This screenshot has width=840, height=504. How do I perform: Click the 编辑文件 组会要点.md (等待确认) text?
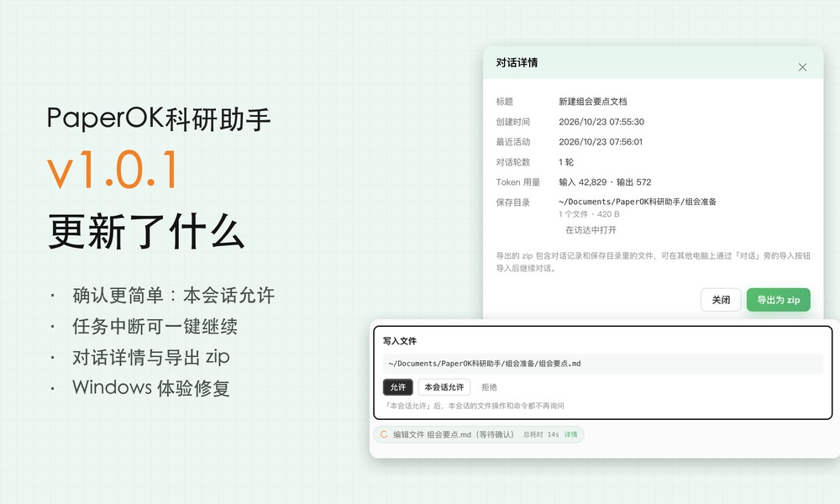(454, 434)
